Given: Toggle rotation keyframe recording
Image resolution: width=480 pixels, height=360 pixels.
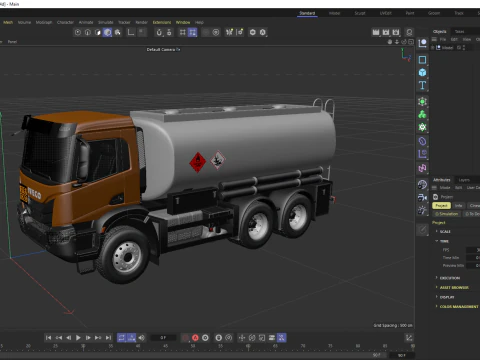Looking at the screenshot, I should tap(252, 338).
